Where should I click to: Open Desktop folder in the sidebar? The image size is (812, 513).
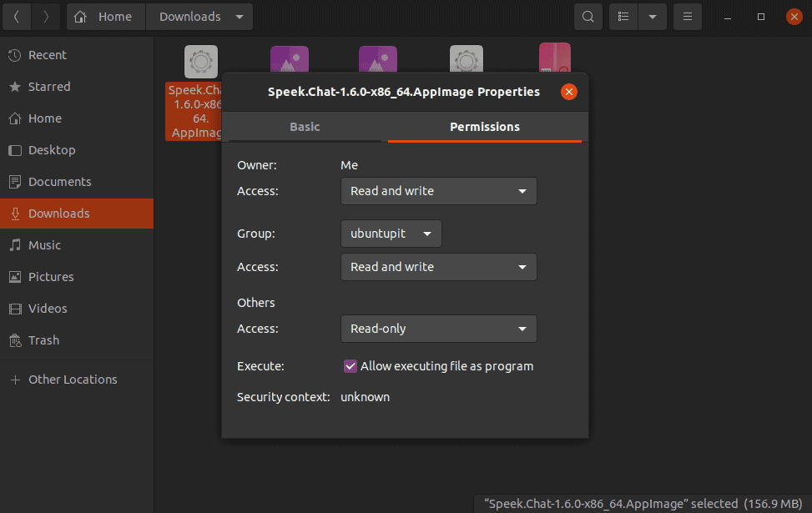[x=77, y=150]
